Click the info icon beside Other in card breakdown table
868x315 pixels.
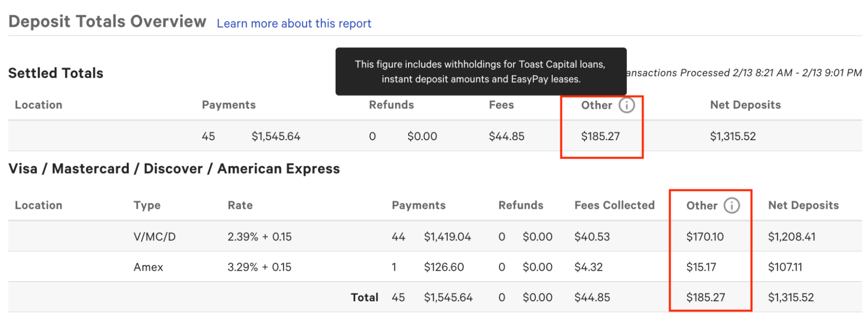click(731, 206)
